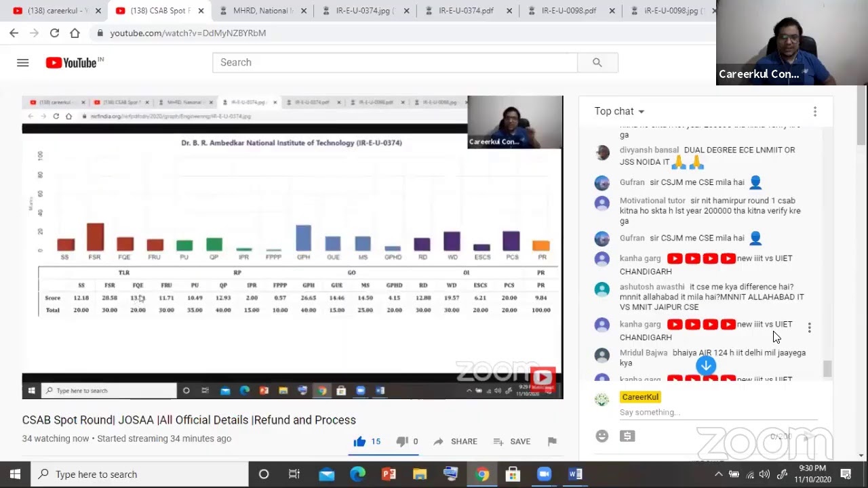Click the CareerKul chat author name

[x=640, y=397]
